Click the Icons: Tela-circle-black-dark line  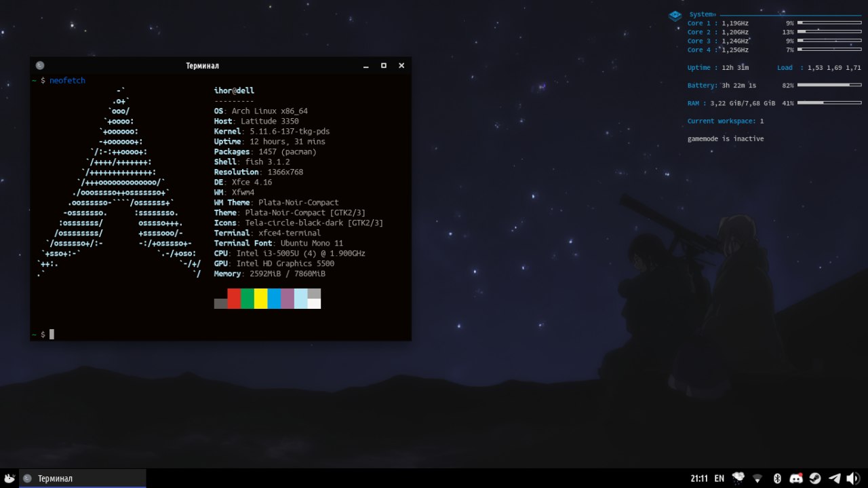pos(298,223)
